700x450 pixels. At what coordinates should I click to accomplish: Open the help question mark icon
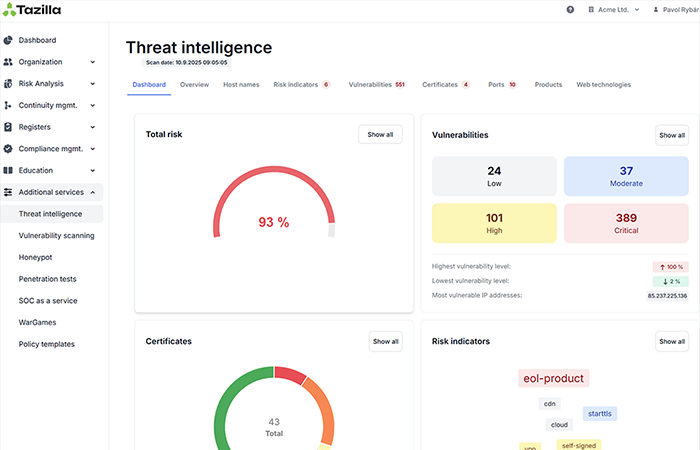click(570, 9)
